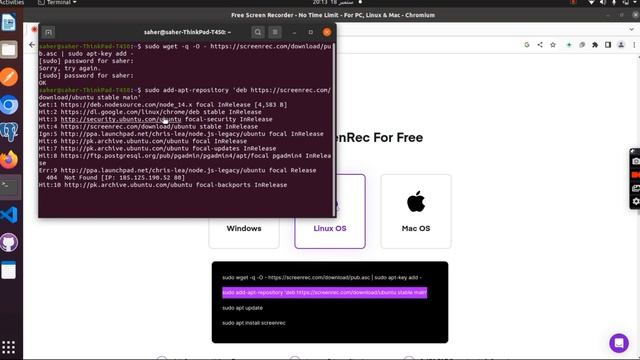Viewport: 640px width, 360px height.
Task: Open search in the terminal window
Action: click(x=258, y=32)
